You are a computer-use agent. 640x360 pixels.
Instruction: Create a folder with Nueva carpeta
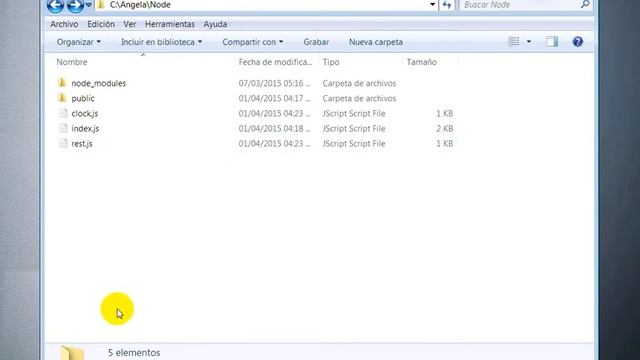(x=376, y=42)
